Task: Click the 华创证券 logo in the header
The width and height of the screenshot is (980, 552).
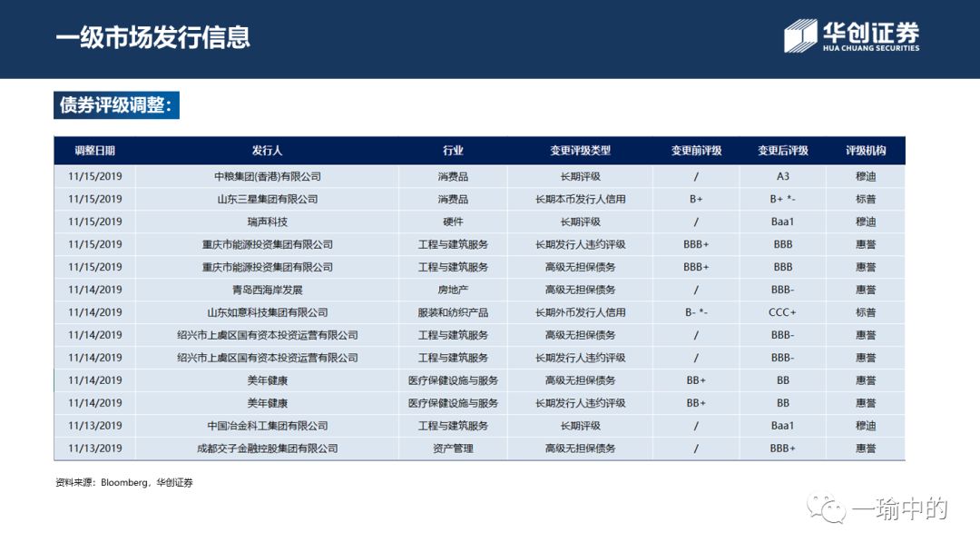Action: [x=852, y=35]
